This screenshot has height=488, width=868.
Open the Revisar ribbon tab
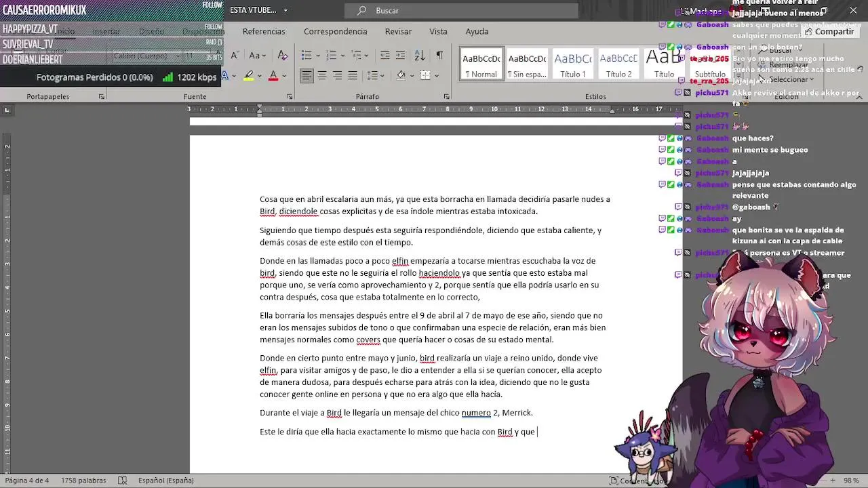tap(398, 31)
